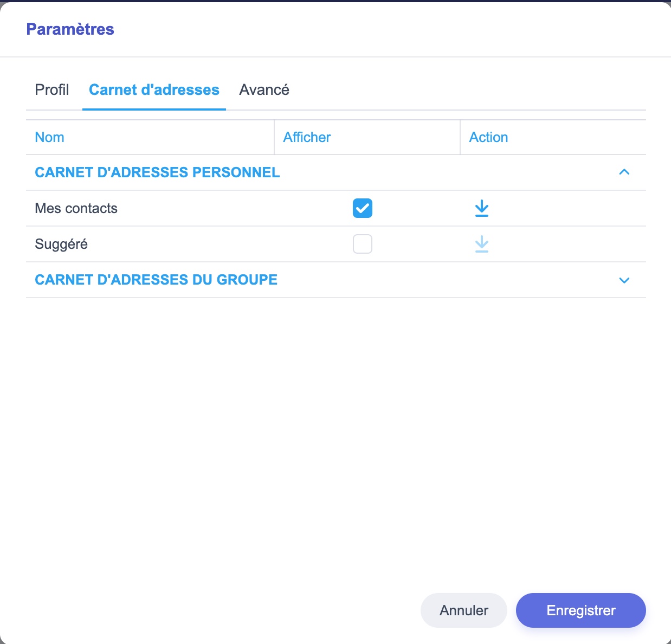Export the Mes contacts address book
Screen dimensions: 671x644
click(x=481, y=208)
